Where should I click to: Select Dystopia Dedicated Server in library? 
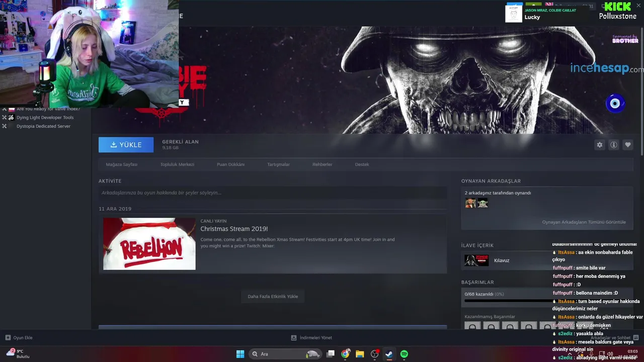(43, 126)
